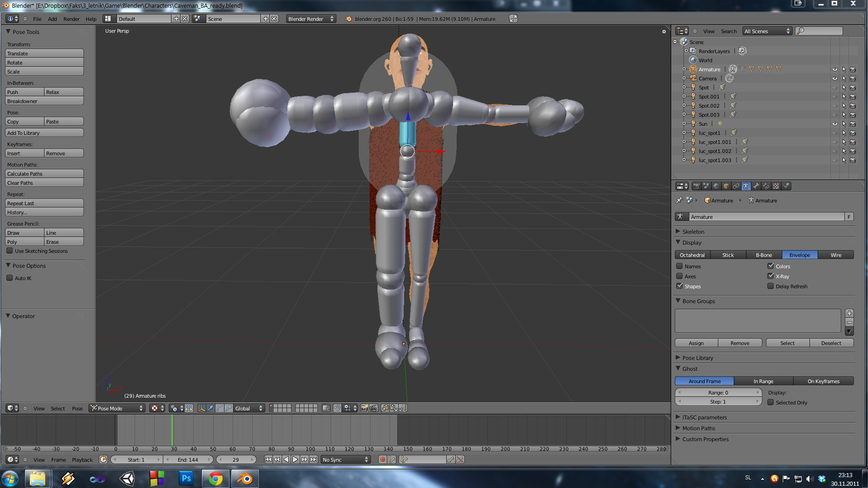Screen dimensions: 868x488
Task: Click the play animation button
Action: click(x=295, y=459)
